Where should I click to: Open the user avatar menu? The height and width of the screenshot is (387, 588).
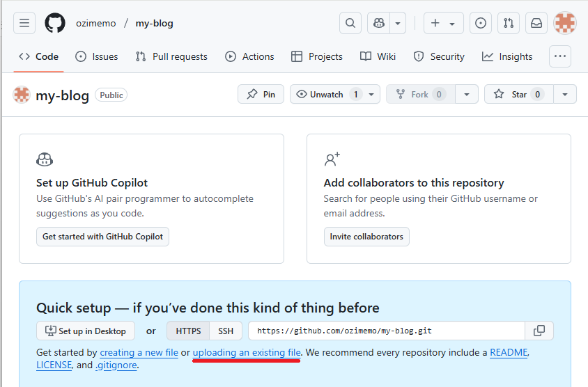coord(565,23)
